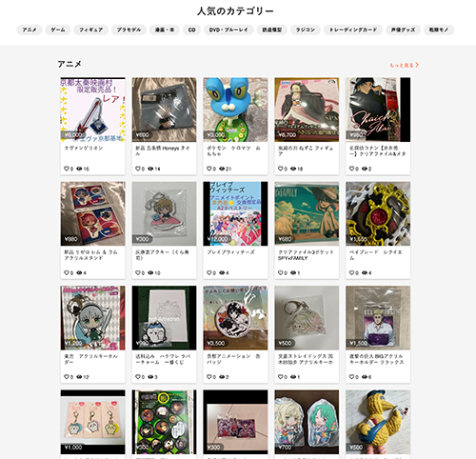The height and width of the screenshot is (459, 476).
Task: Select the フィギュア category chip
Action: (x=91, y=30)
